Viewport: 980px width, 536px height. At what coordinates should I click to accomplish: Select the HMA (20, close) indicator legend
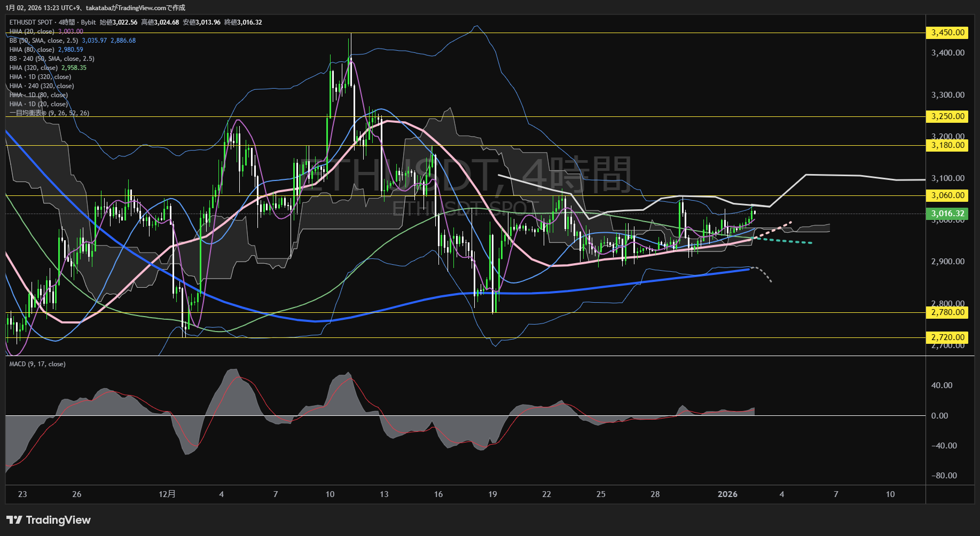coord(32,31)
